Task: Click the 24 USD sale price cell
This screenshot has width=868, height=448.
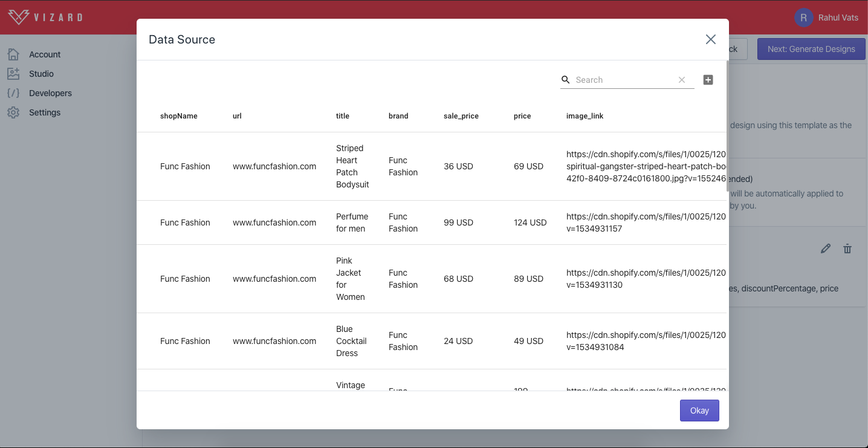Action: click(x=458, y=341)
